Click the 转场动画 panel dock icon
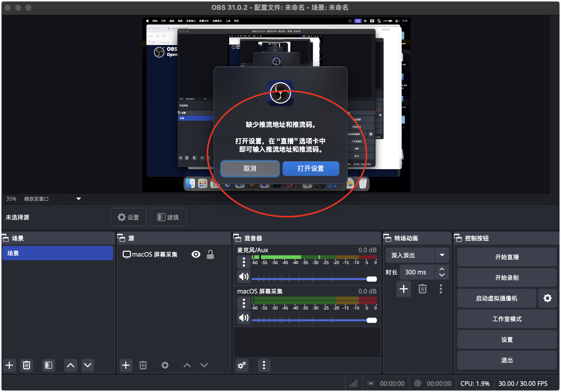This screenshot has height=392, width=561. point(387,238)
